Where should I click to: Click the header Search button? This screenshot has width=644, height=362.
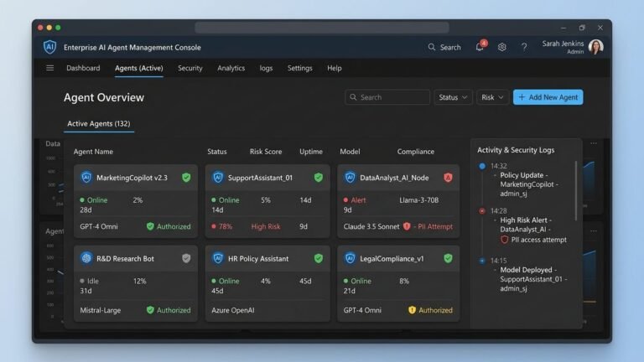[x=444, y=47]
